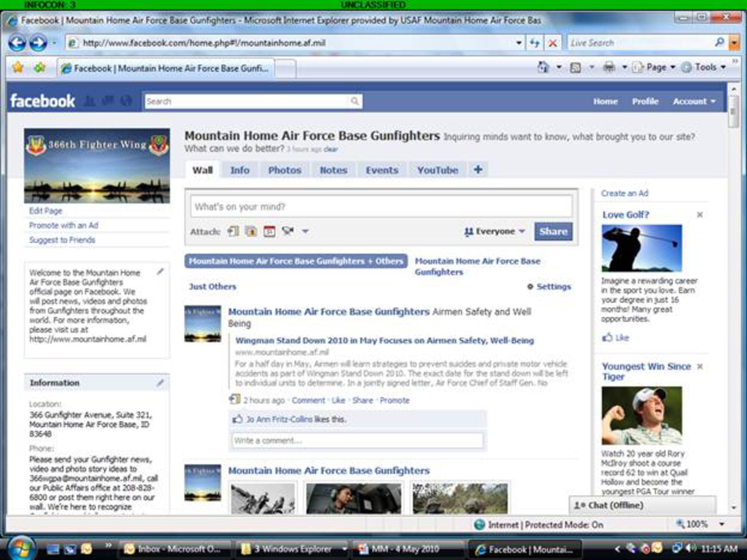Open the Favorites star icon
The width and height of the screenshot is (747, 560).
coord(18,68)
